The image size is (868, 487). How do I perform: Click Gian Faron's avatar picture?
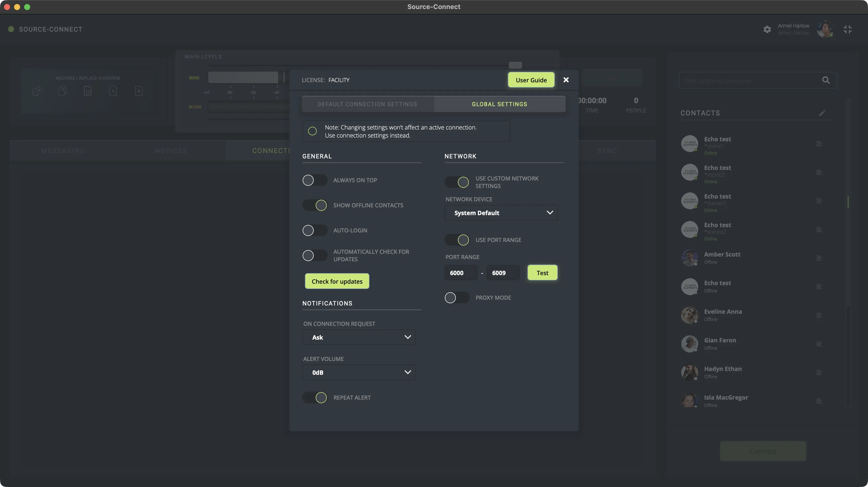(689, 344)
